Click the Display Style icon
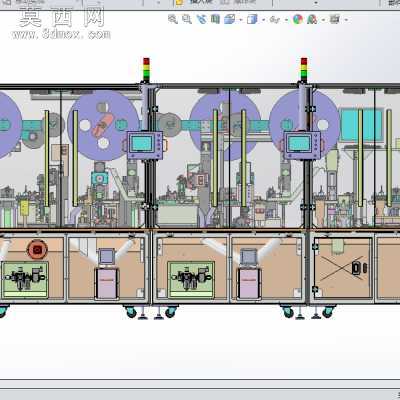Image resolution: width=400 pixels, height=400 pixels. coord(252,19)
